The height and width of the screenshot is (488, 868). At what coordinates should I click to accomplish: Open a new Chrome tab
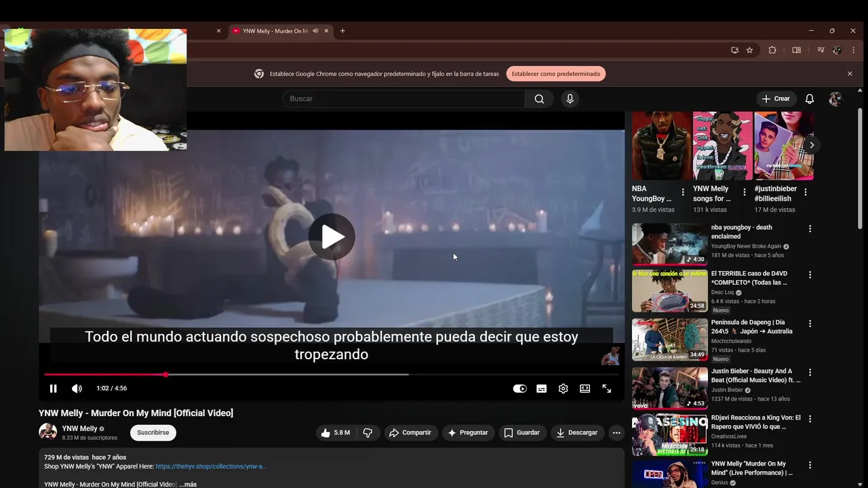pos(342,30)
